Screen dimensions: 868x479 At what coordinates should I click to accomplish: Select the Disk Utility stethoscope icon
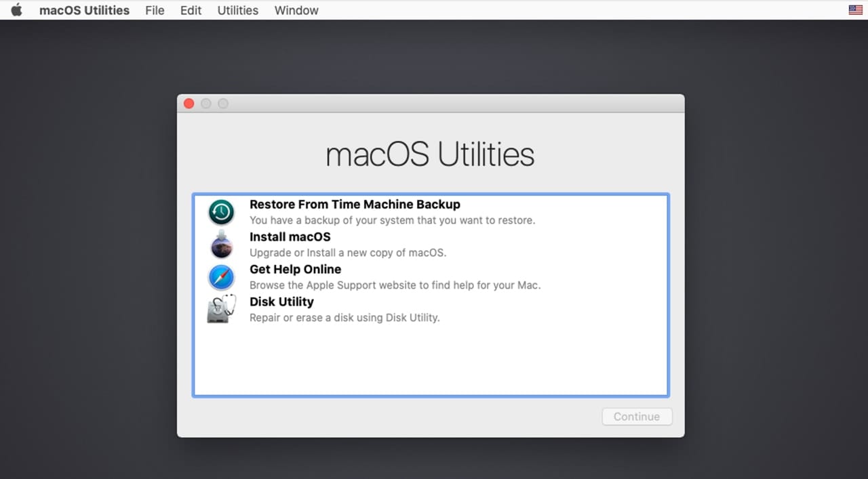pyautogui.click(x=222, y=309)
